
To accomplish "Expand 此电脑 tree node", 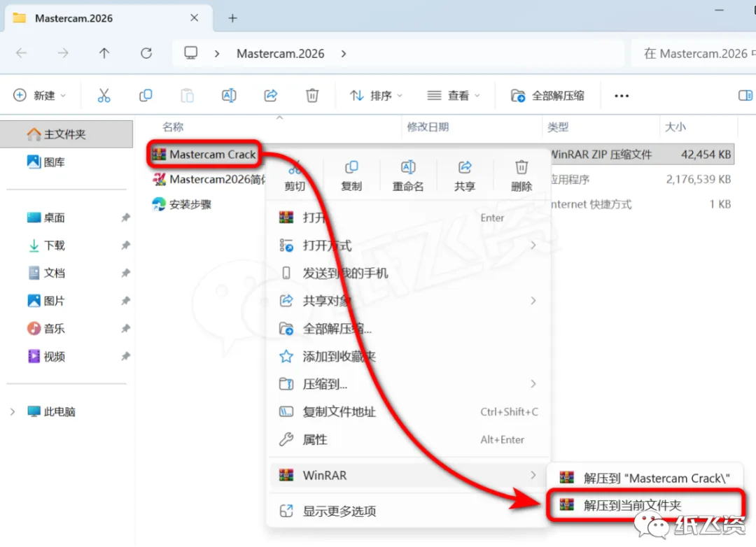I will click(x=13, y=411).
